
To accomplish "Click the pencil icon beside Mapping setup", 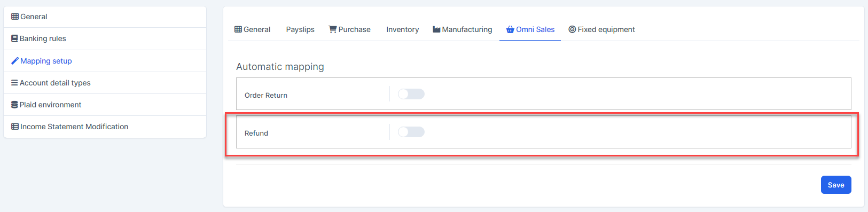I will (15, 61).
